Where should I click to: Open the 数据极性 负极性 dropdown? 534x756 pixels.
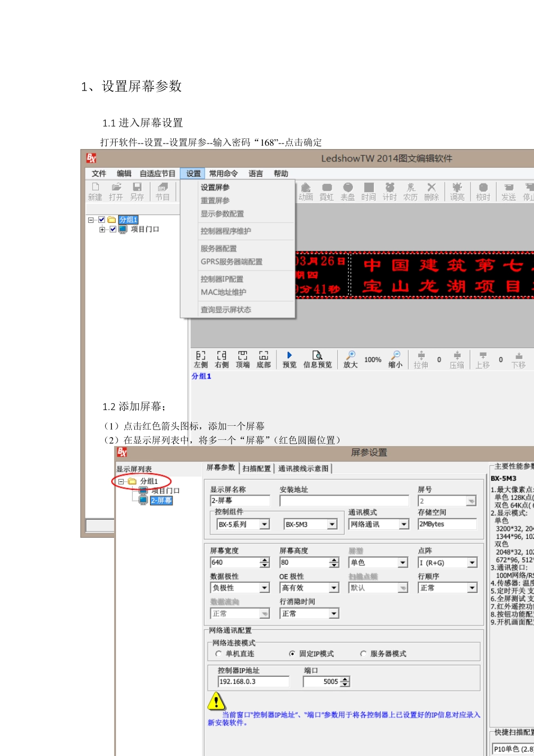[264, 588]
